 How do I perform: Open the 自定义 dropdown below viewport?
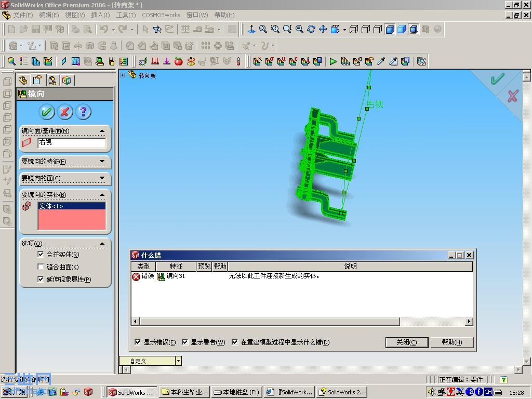click(x=179, y=361)
